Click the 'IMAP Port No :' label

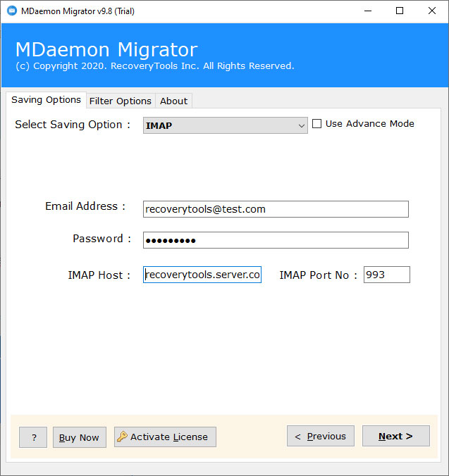[x=318, y=275]
